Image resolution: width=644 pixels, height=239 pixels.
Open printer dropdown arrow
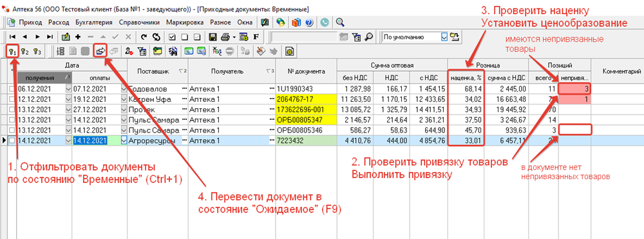pos(234,37)
